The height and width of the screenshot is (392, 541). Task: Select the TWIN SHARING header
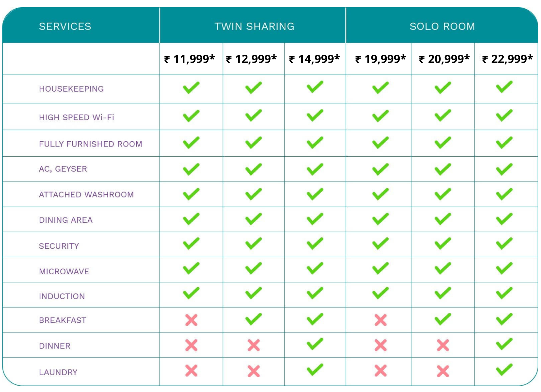(x=254, y=26)
